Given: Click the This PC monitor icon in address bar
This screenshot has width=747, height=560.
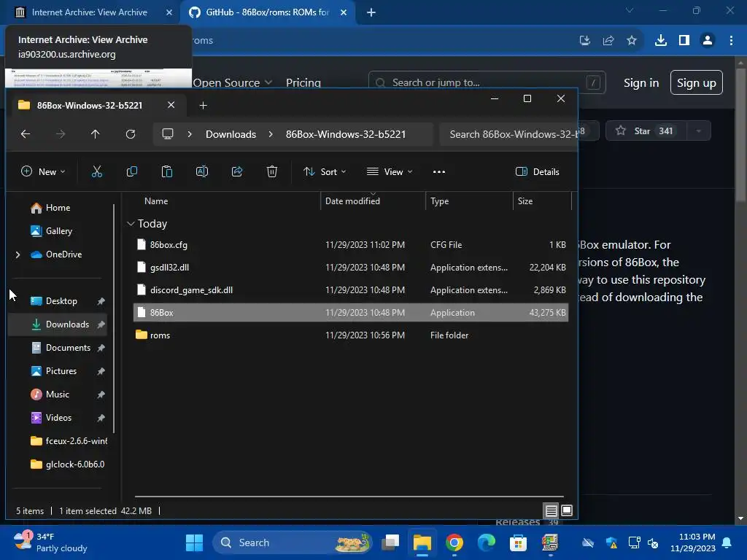Looking at the screenshot, I should pyautogui.click(x=168, y=134).
